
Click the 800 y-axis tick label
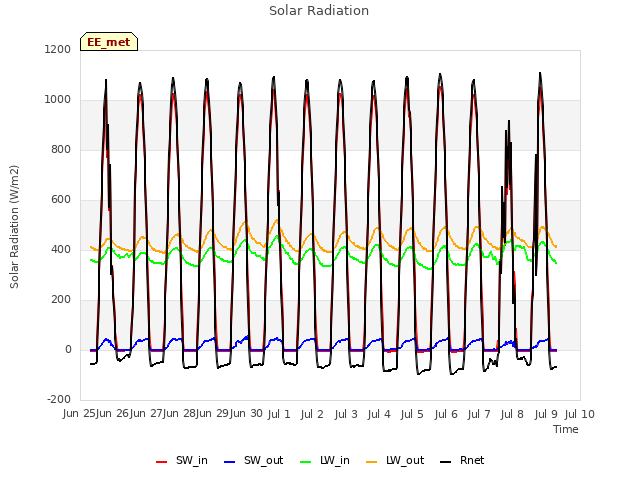point(61,149)
